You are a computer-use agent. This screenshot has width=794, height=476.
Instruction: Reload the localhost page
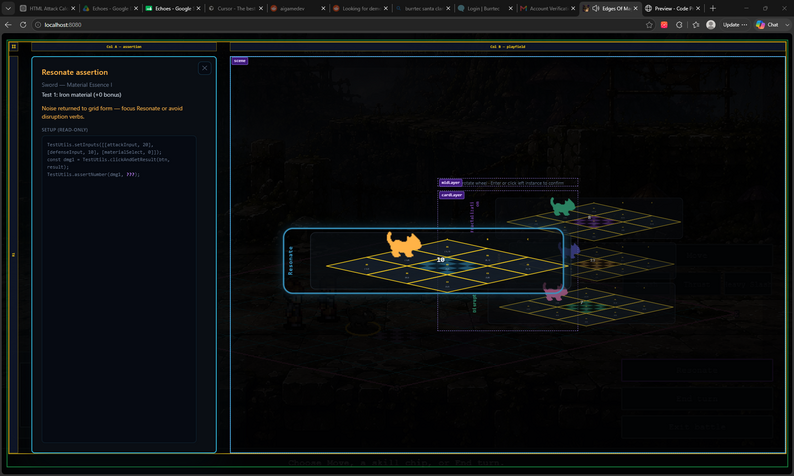23,25
